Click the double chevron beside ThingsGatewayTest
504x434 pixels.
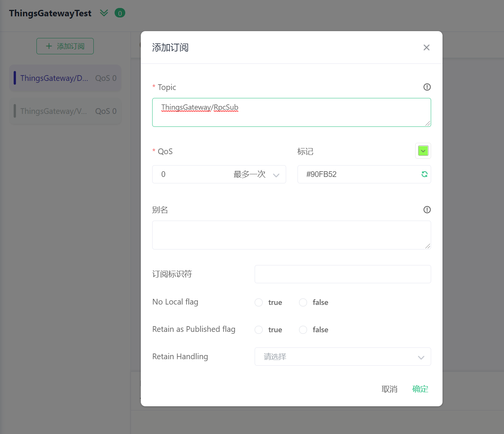(x=104, y=13)
